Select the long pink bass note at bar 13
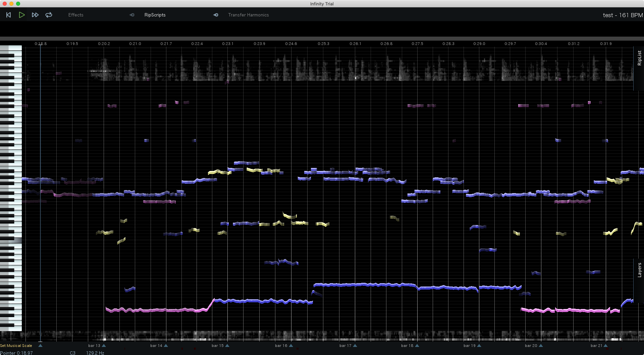The image size is (644, 355). (158, 310)
